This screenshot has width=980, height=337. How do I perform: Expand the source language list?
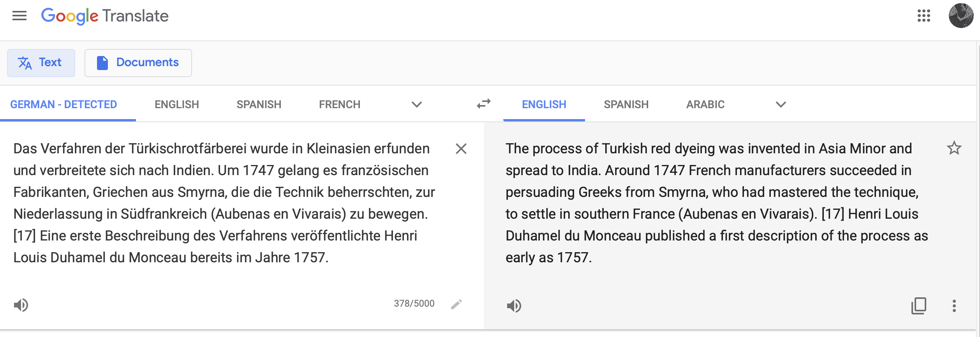tap(417, 104)
